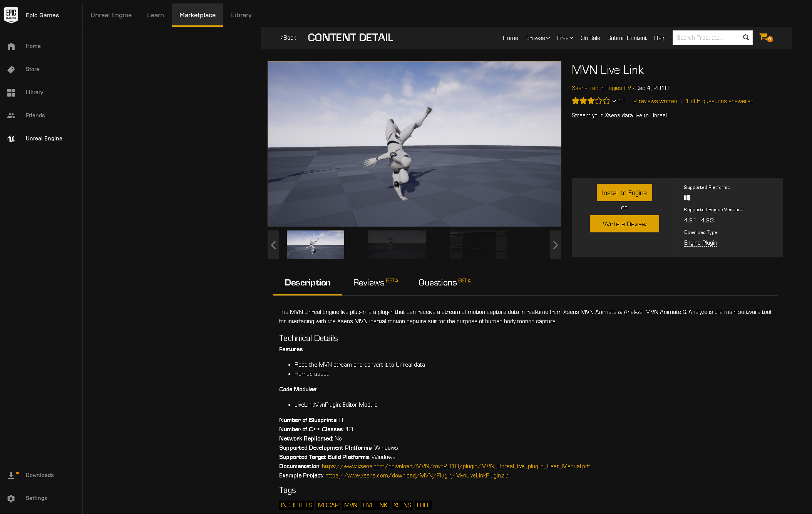The image size is (812, 514).
Task: Select the Store icon in sidebar
Action: tap(11, 69)
